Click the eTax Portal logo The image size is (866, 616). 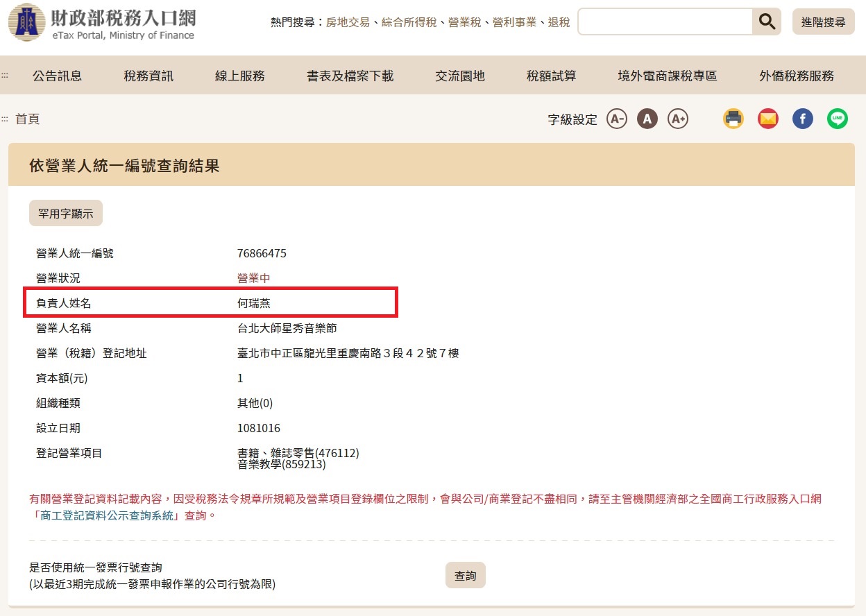(x=102, y=23)
